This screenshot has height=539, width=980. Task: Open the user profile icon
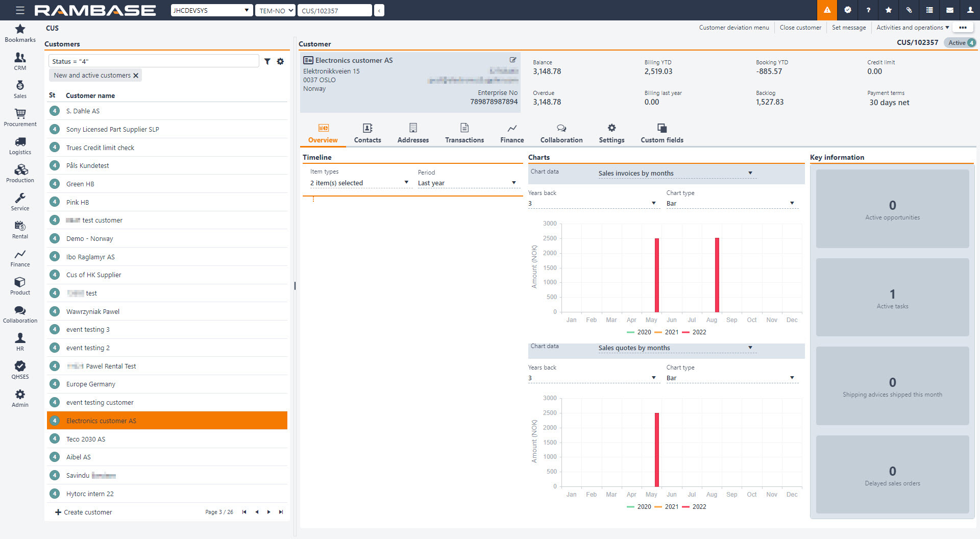(970, 10)
